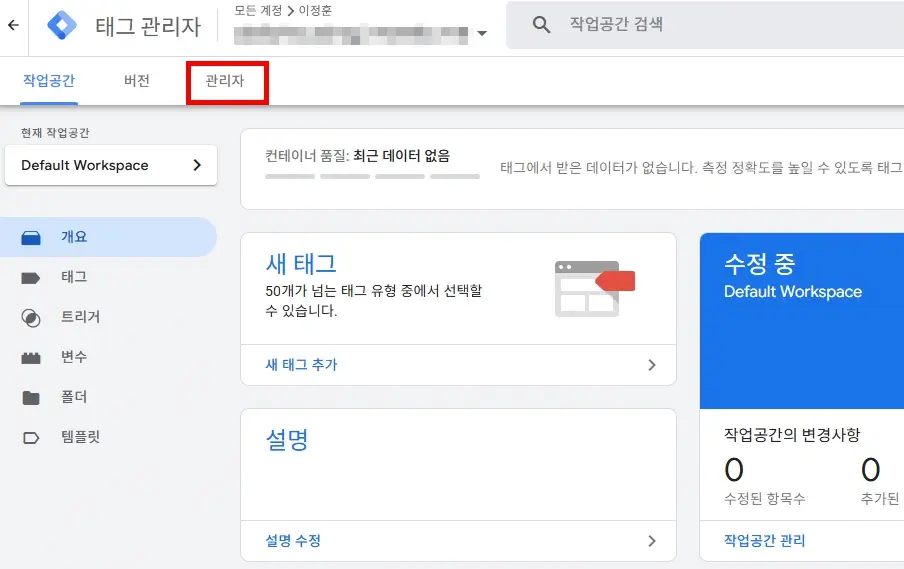
Task: Expand the account container dropdown arrow
Action: tap(482, 33)
